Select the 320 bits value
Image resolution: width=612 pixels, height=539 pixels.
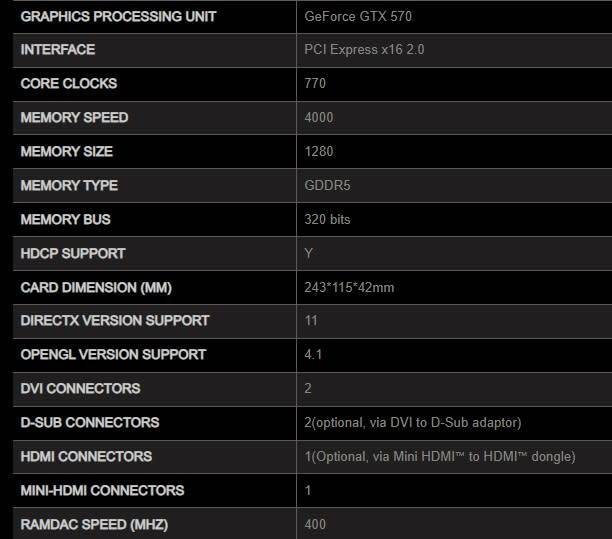coord(327,220)
